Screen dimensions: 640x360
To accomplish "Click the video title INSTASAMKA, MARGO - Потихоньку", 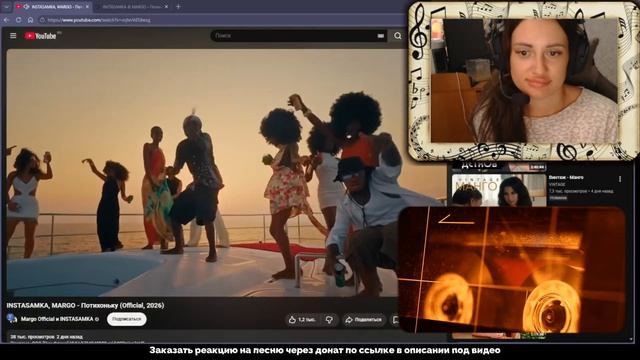I will [85, 305].
